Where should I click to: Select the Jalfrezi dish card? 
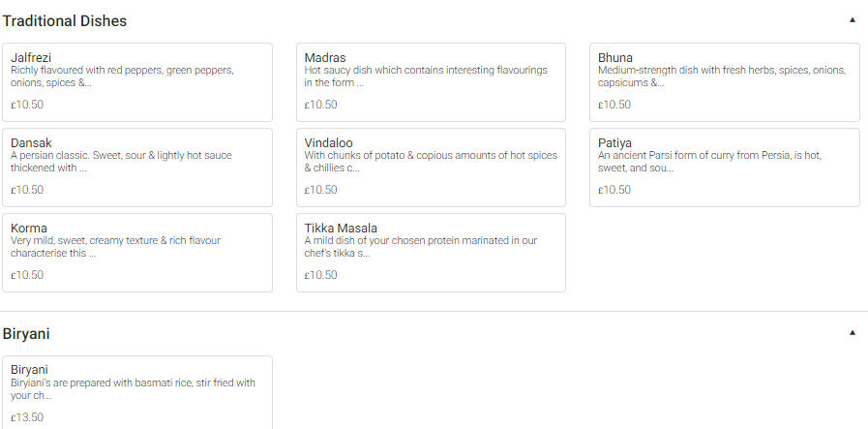click(x=136, y=81)
